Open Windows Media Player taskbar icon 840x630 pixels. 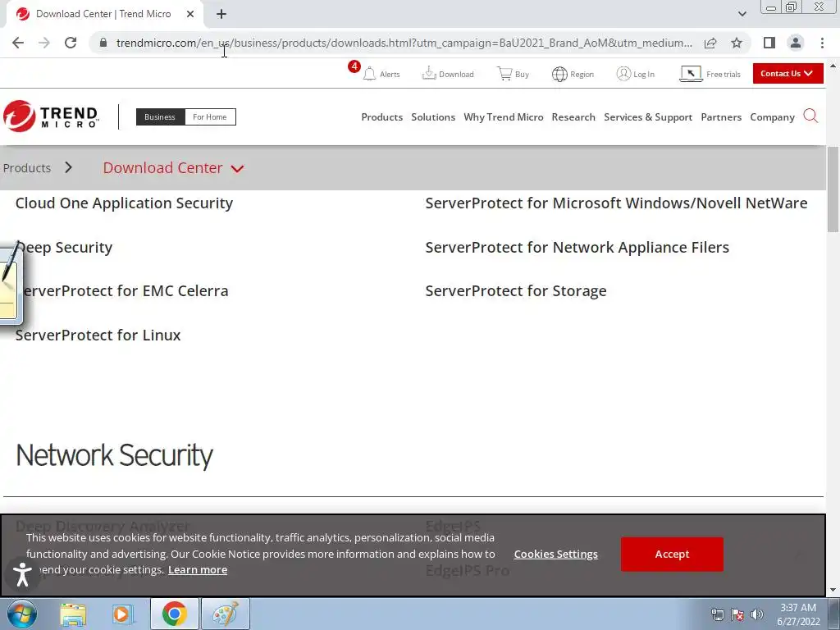coord(122,614)
